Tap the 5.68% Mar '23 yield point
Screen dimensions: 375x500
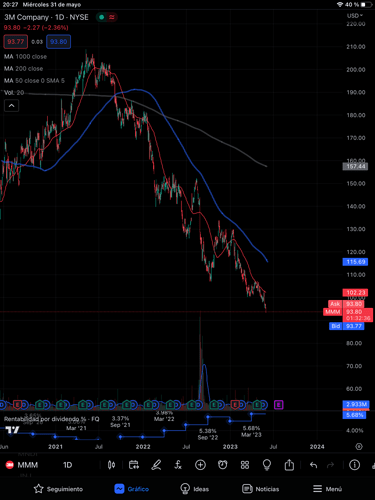pyautogui.click(x=252, y=414)
